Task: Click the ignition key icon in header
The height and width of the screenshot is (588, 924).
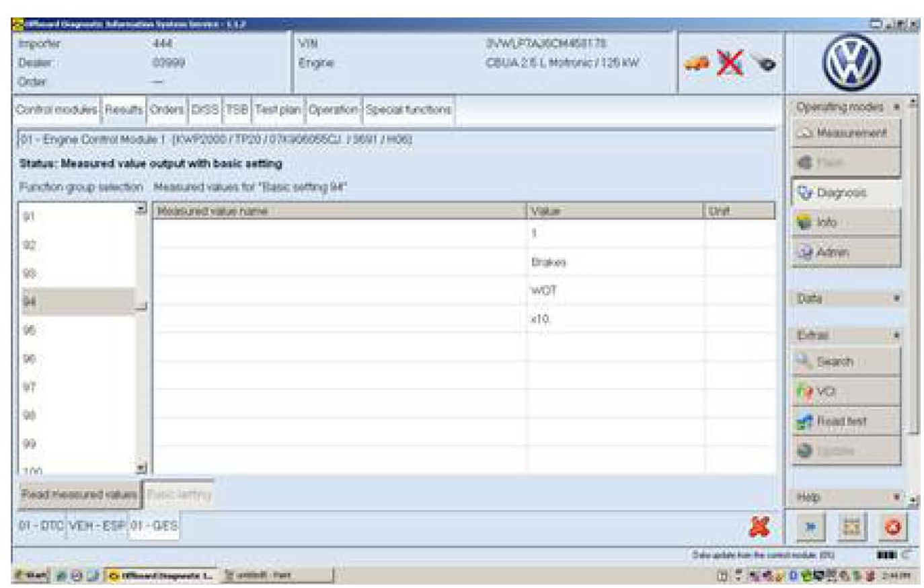Action: tap(763, 63)
